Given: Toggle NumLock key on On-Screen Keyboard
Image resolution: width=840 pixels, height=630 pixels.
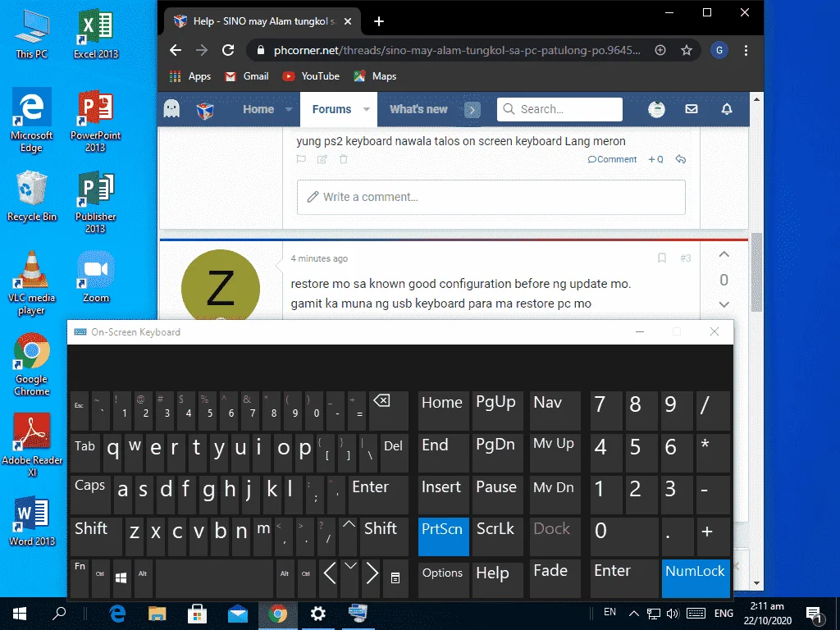Looking at the screenshot, I should (x=696, y=578).
